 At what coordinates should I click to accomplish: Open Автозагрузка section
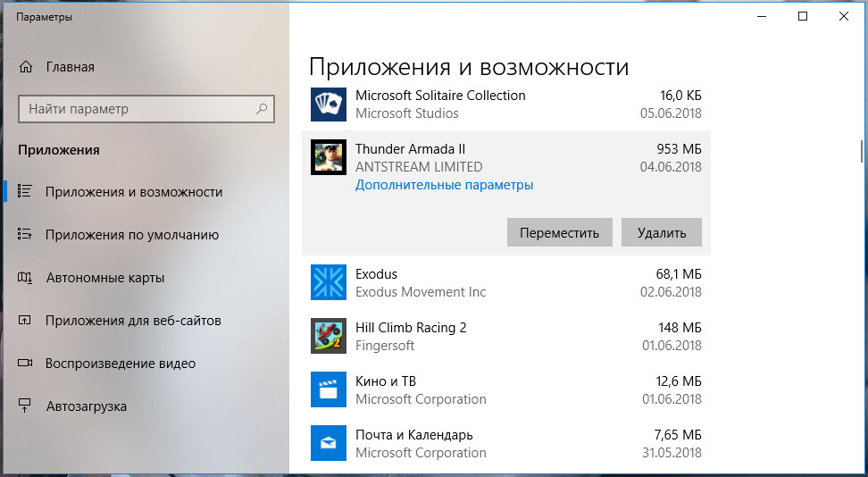pos(87,406)
